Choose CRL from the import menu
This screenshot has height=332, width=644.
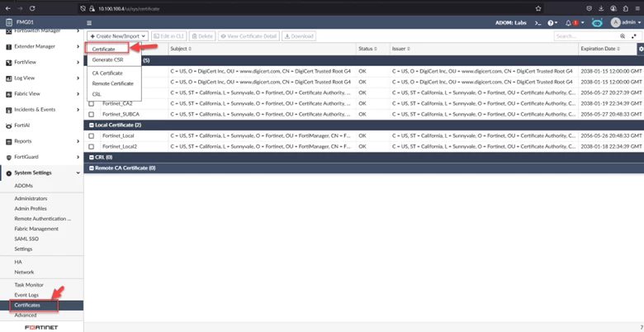coord(97,94)
